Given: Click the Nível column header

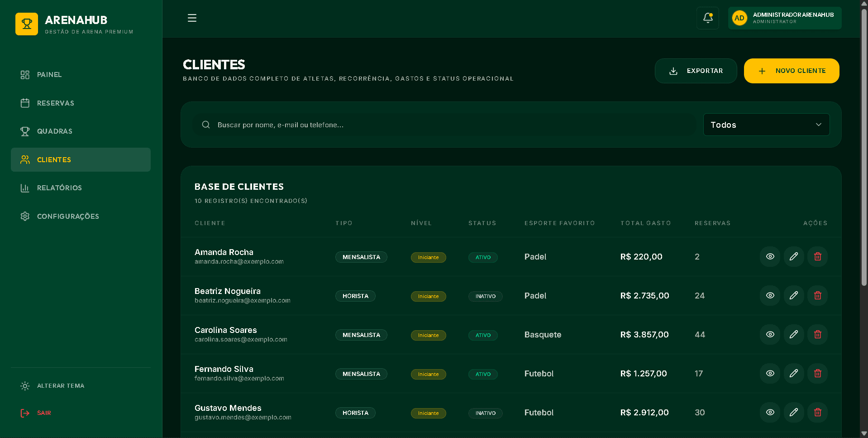Looking at the screenshot, I should [x=421, y=223].
